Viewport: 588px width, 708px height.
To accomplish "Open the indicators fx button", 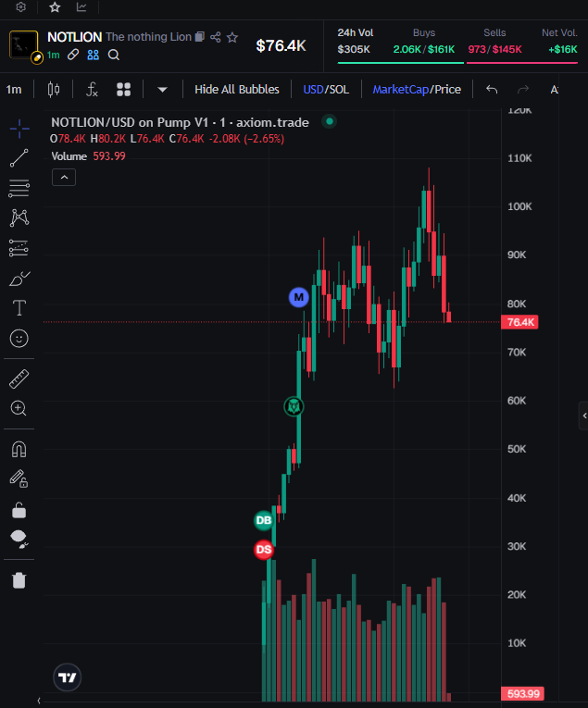I will [92, 90].
